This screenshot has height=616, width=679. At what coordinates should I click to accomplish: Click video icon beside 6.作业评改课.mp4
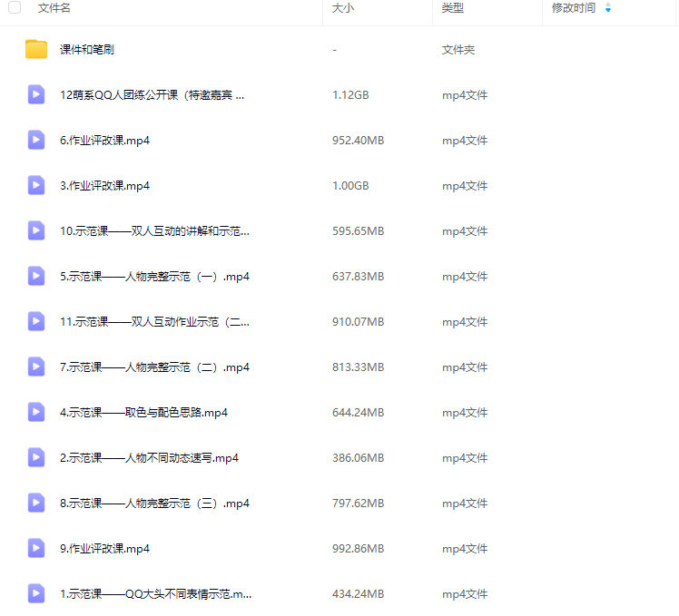[36, 141]
